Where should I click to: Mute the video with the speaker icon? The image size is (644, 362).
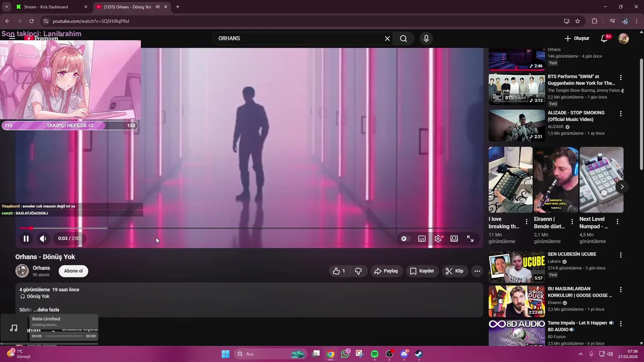[43, 239]
